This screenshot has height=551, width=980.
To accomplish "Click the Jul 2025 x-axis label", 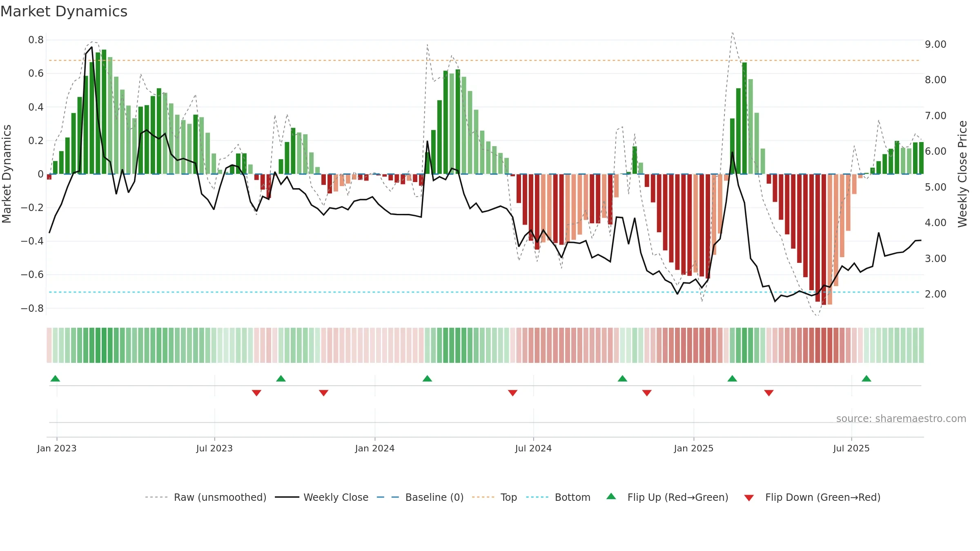I will [x=851, y=448].
